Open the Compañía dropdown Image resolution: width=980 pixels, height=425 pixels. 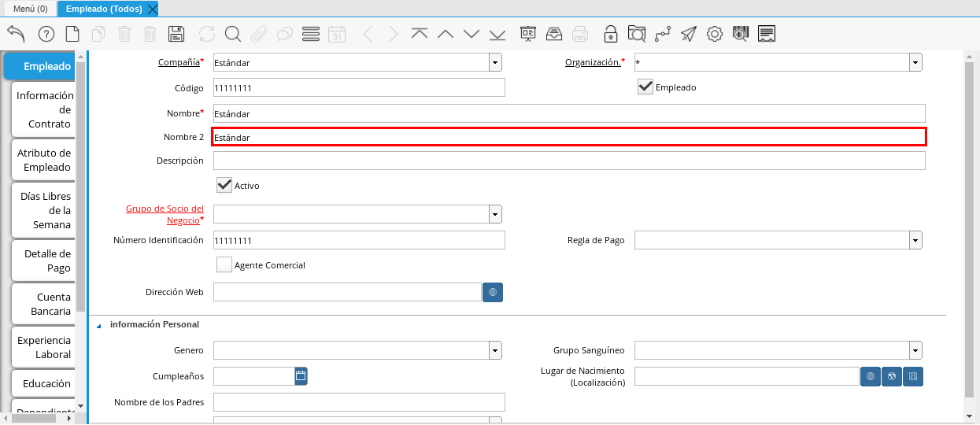click(x=494, y=63)
